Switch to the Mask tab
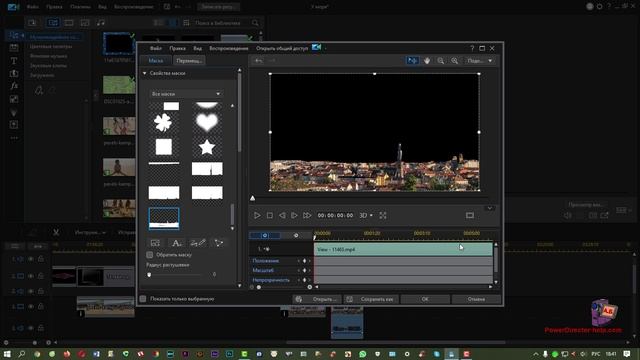This screenshot has height=360, width=640. coord(156,60)
